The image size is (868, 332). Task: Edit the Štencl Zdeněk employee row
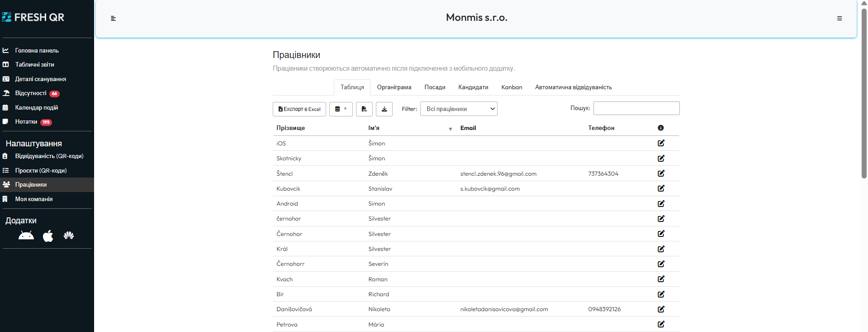tap(661, 173)
